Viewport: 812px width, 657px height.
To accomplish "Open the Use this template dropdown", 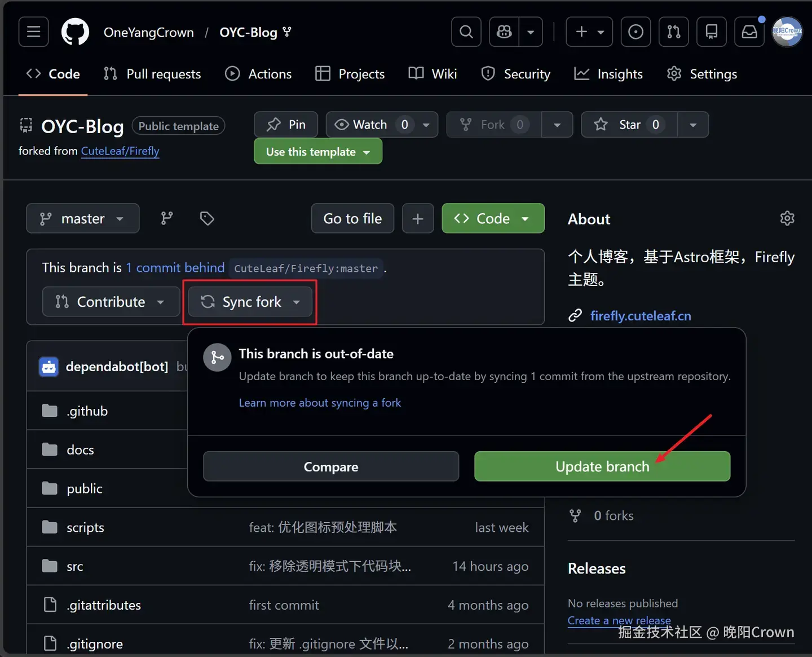I will coord(318,152).
